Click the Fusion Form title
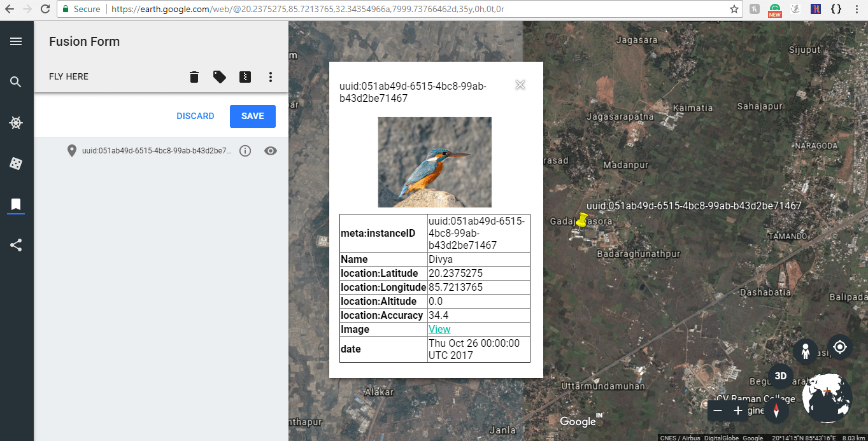 tap(84, 41)
